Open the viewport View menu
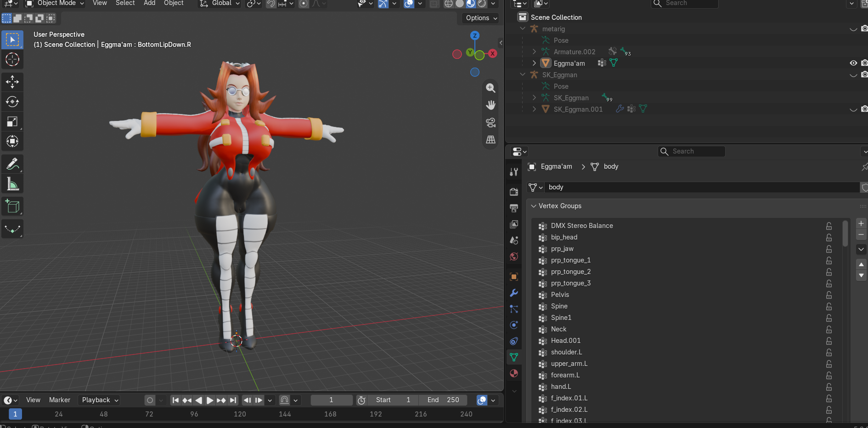Screen dimensions: 868x428 click(100, 3)
